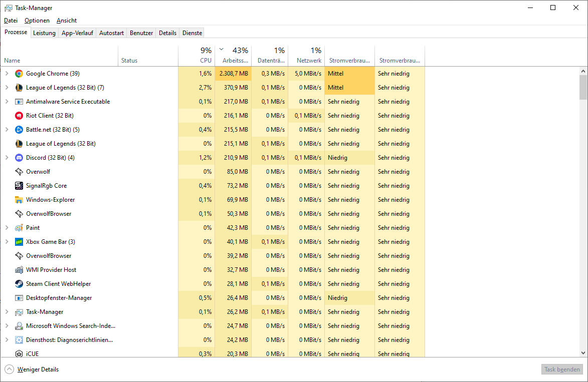Viewport: 588px width, 382px height.
Task: Open the Datei menu
Action: coord(11,21)
